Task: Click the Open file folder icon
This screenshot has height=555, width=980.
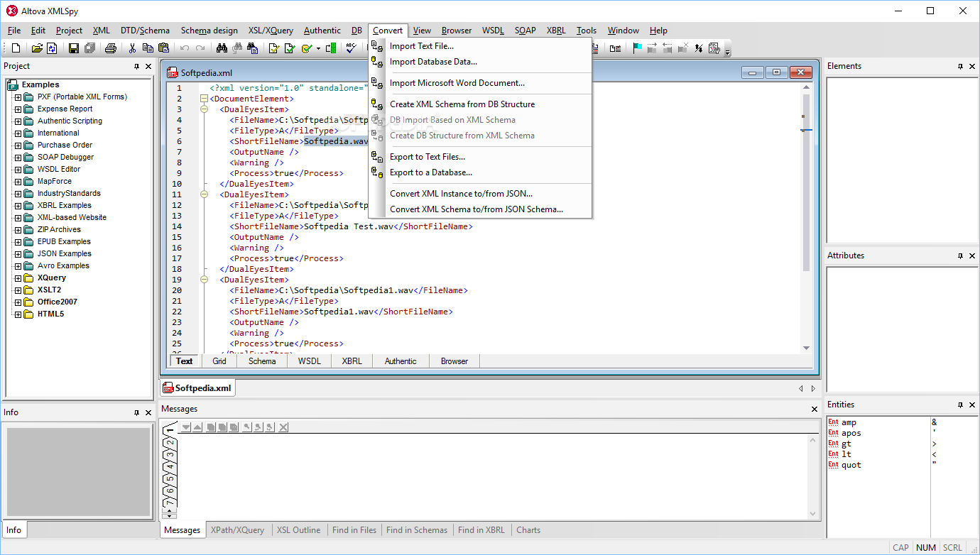Action: [x=37, y=48]
